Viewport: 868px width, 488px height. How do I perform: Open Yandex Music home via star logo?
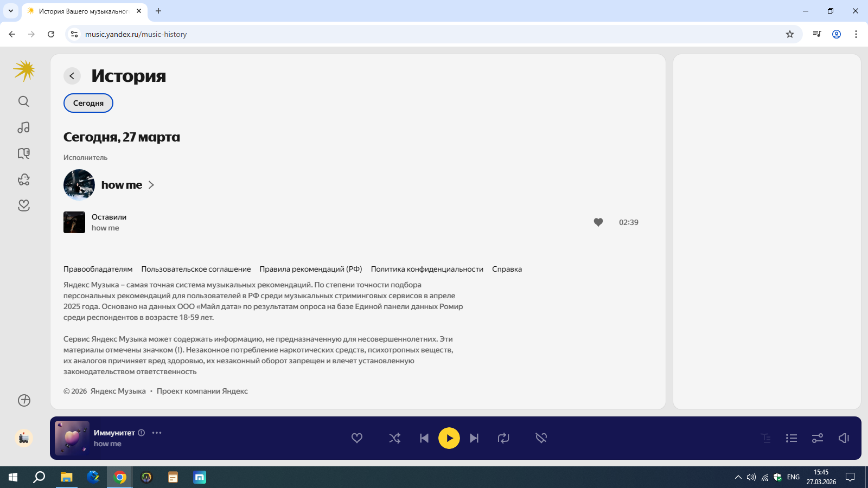24,70
